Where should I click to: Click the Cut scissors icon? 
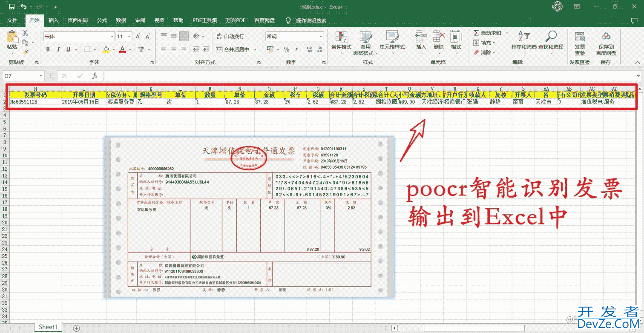[x=25, y=33]
